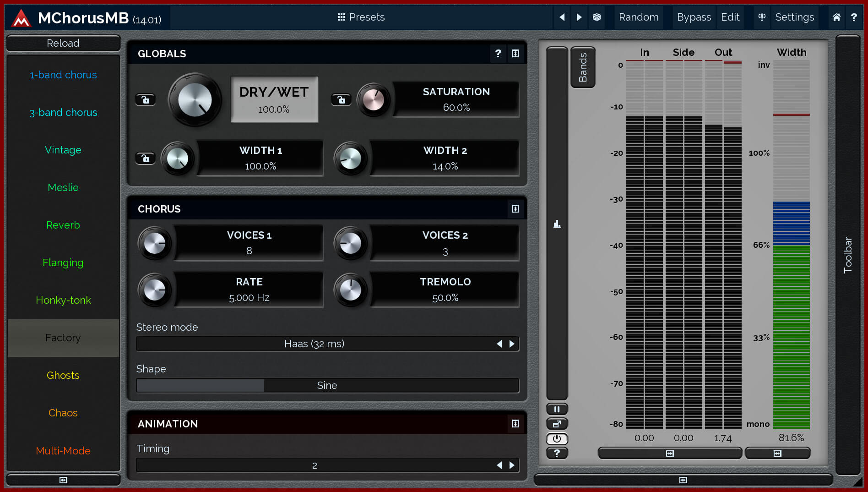Click the Voices 2 knob
Viewport: 868px width, 492px height.
point(351,243)
